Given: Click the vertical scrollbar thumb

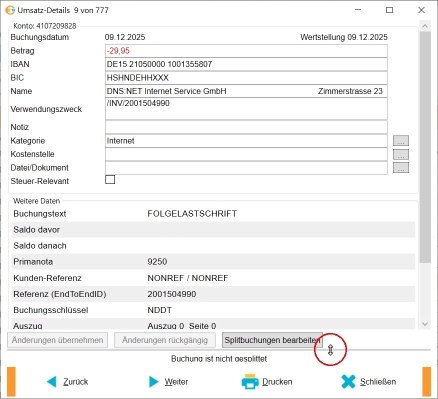Looking at the screenshot, I should (425, 147).
